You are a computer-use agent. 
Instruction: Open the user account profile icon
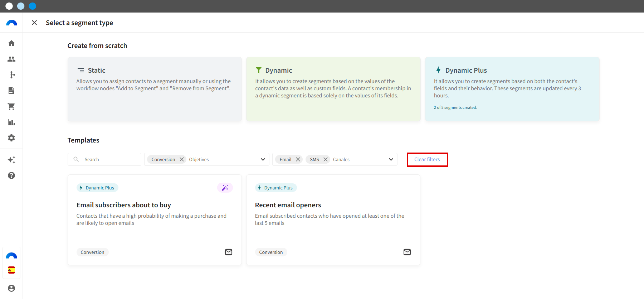[11, 288]
